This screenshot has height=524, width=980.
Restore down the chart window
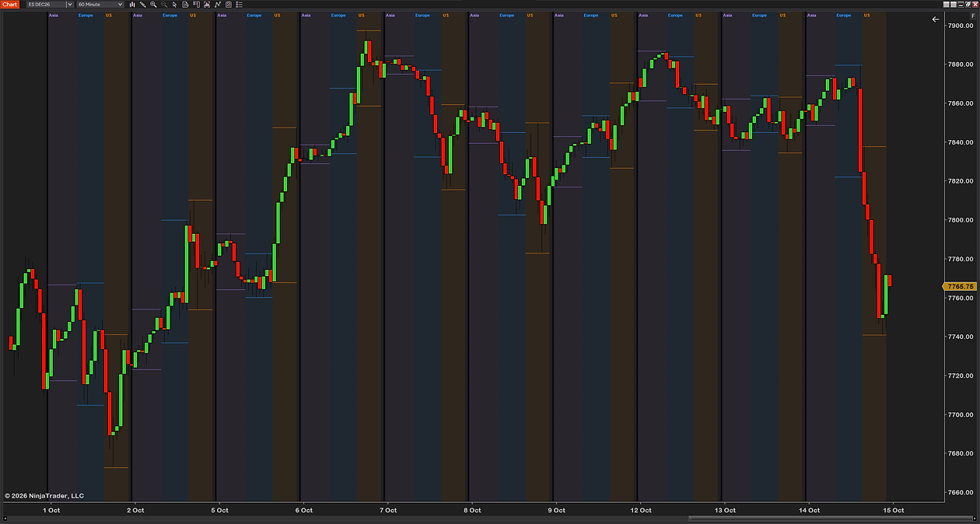tap(968, 5)
